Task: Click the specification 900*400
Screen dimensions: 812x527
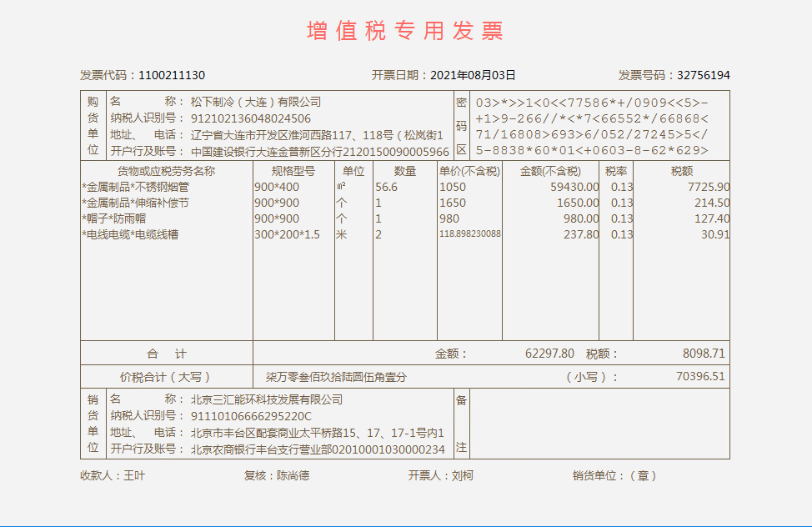Action: pos(277,187)
